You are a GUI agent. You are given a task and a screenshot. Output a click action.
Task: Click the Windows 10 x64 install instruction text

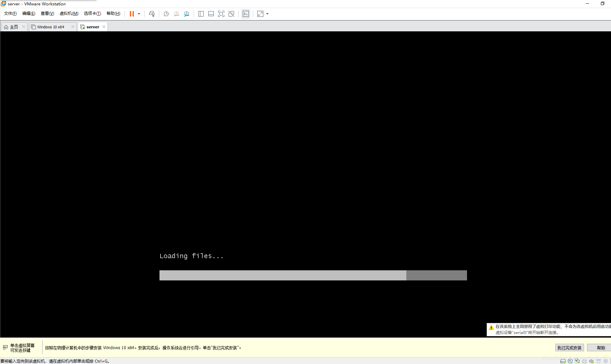click(143, 348)
